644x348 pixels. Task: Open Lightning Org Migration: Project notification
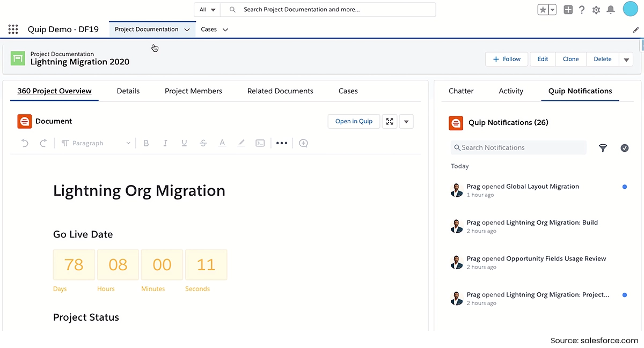point(558,294)
